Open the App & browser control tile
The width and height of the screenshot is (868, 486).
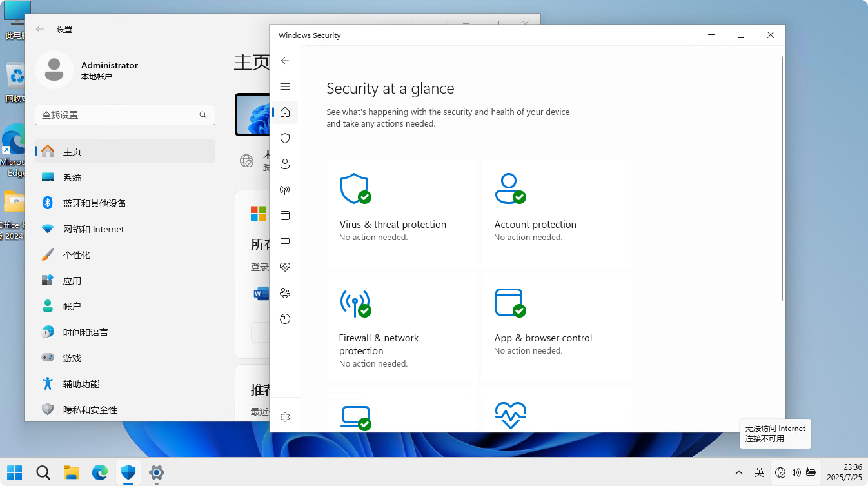tap(556, 327)
